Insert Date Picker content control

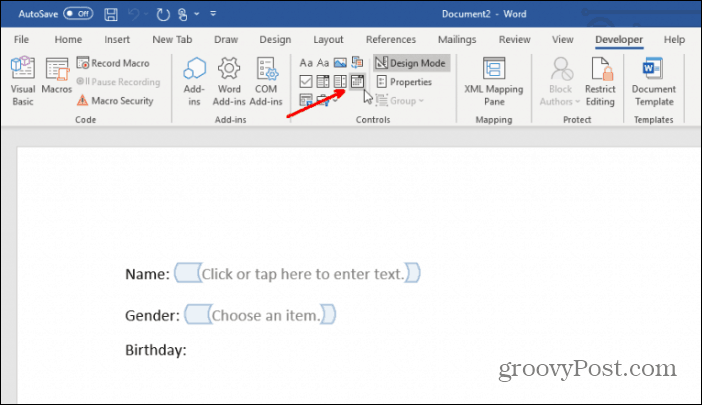357,81
